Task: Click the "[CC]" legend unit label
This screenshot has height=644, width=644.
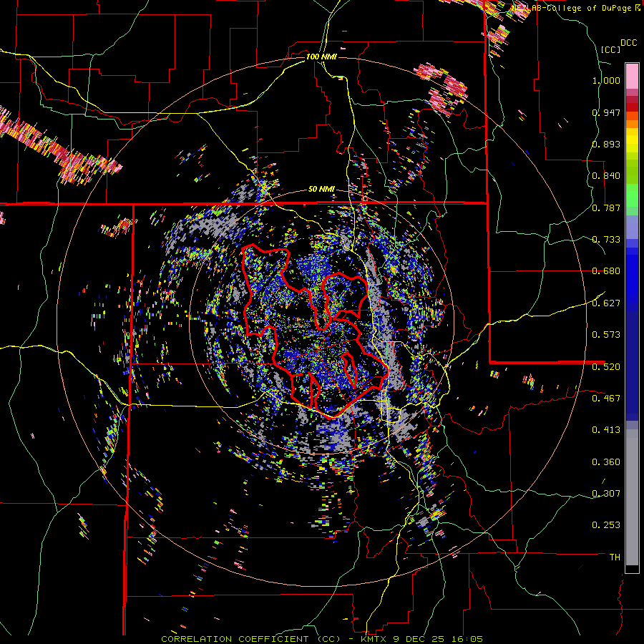Action: [610, 49]
